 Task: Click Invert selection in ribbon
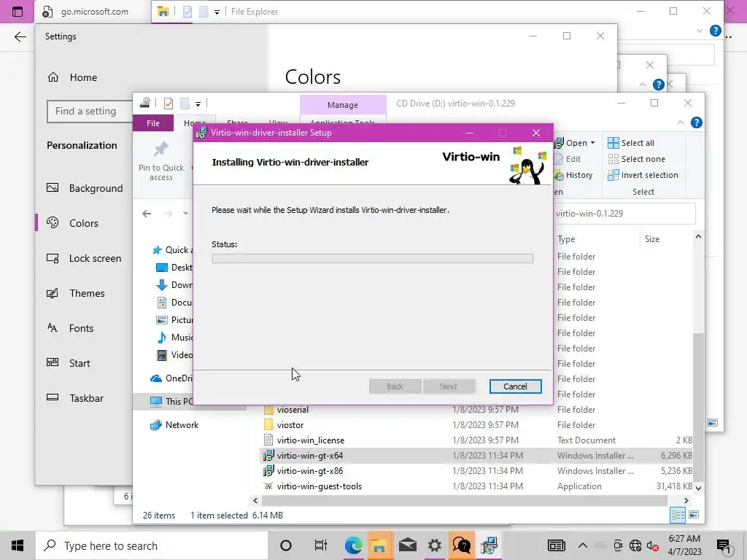tap(643, 175)
